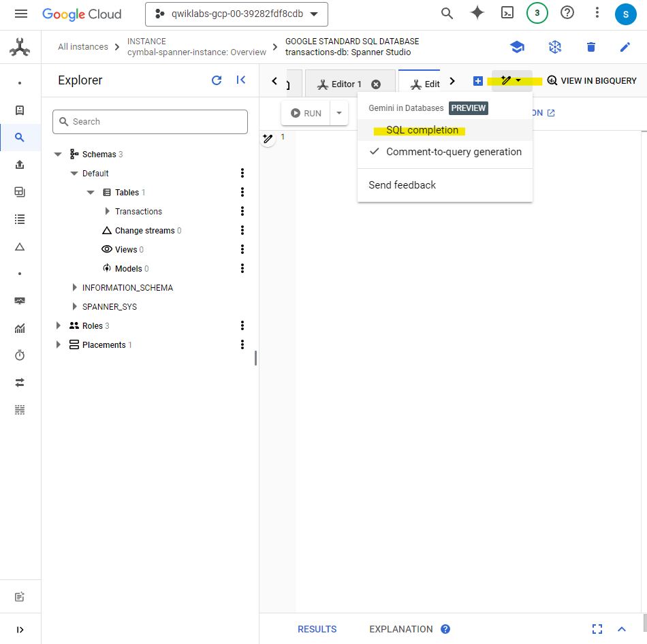Click the magic pen icon beside line 1
Screen dimensions: 647x644
point(268,139)
